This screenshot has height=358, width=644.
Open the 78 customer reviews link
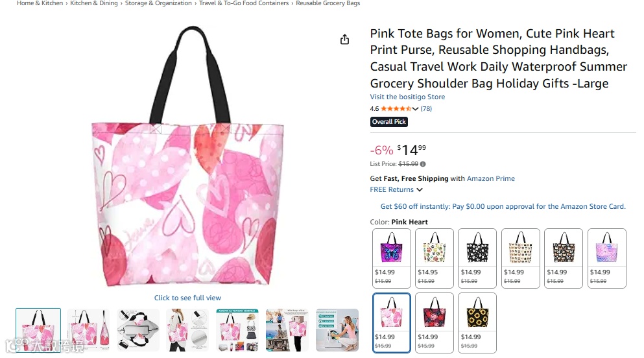coord(426,109)
